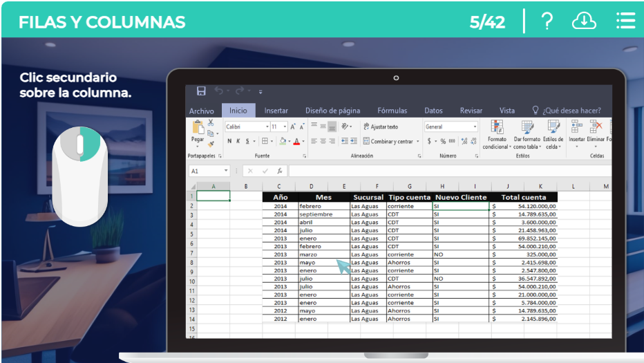Toggle italic K formatting button
The image size is (644, 363).
click(x=238, y=142)
